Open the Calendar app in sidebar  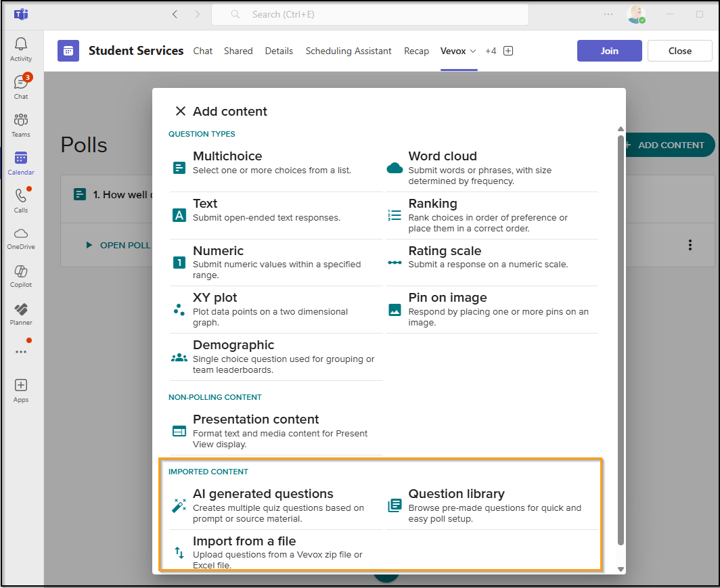pos(21,163)
